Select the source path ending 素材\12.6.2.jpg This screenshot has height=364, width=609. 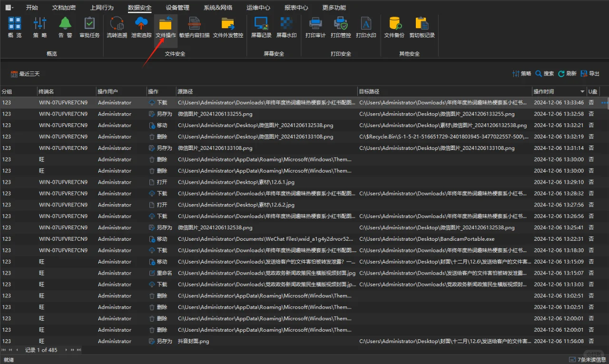pos(236,205)
